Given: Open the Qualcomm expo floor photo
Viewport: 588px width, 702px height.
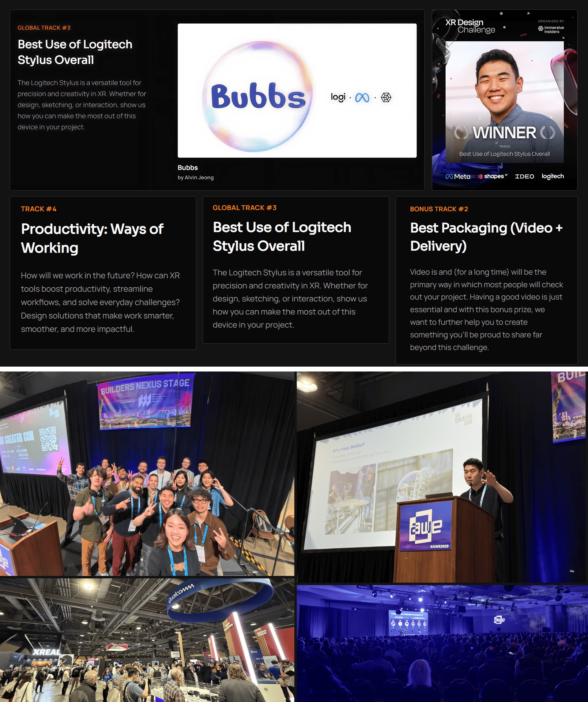Looking at the screenshot, I should click(x=147, y=640).
